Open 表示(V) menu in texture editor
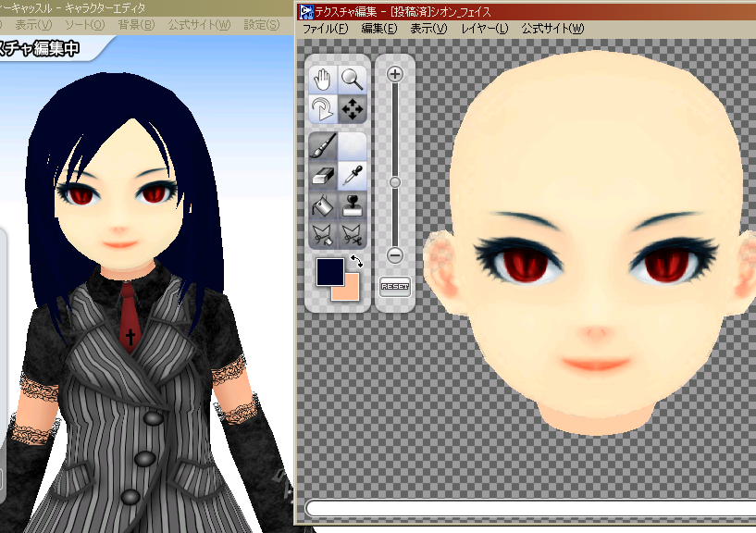This screenshot has height=533, width=756. [x=428, y=29]
